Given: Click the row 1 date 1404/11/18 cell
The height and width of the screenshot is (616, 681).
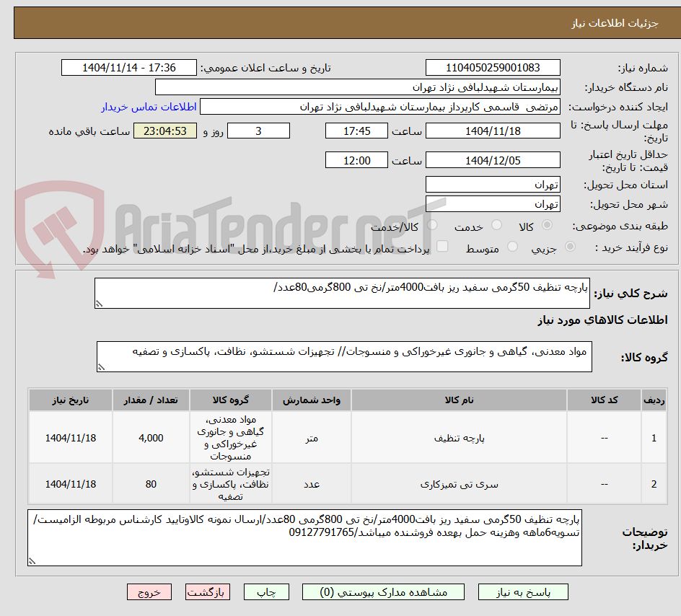Looking at the screenshot, I should click(x=71, y=438).
